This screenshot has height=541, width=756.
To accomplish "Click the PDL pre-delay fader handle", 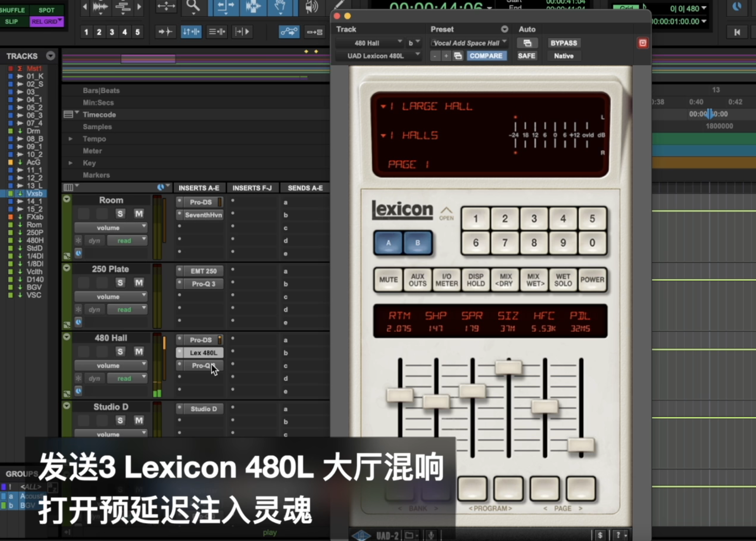I will [x=581, y=445].
